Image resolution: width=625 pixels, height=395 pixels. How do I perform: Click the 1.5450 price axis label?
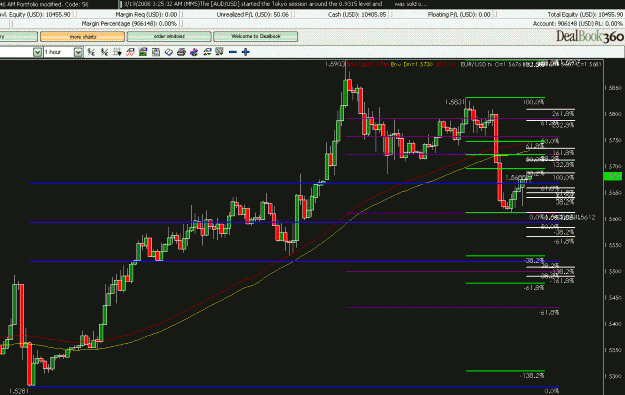coord(613,297)
